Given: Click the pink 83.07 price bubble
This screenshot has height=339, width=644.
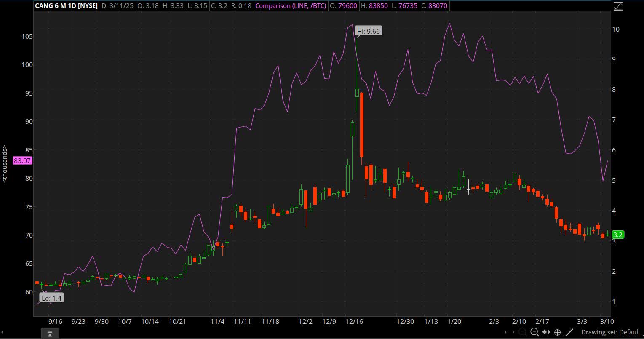Looking at the screenshot, I should tap(22, 160).
